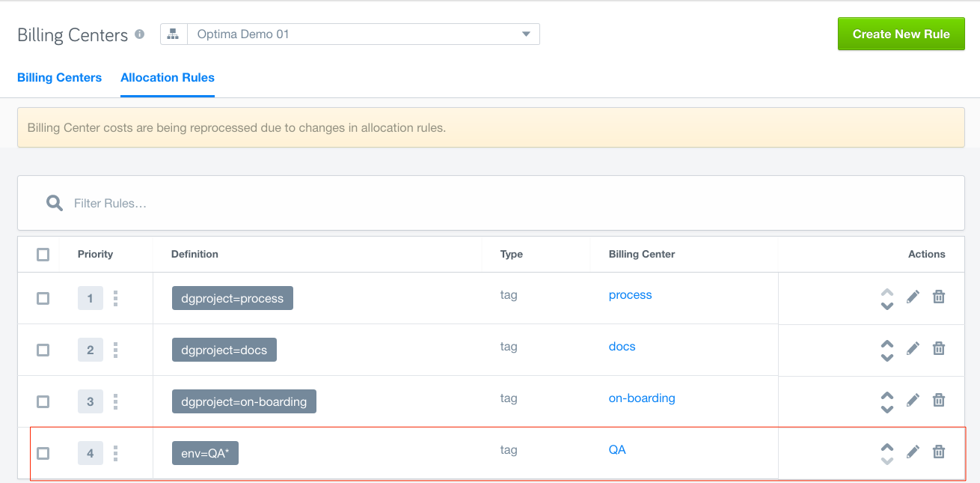Move the QA rule up one priority

(x=887, y=447)
